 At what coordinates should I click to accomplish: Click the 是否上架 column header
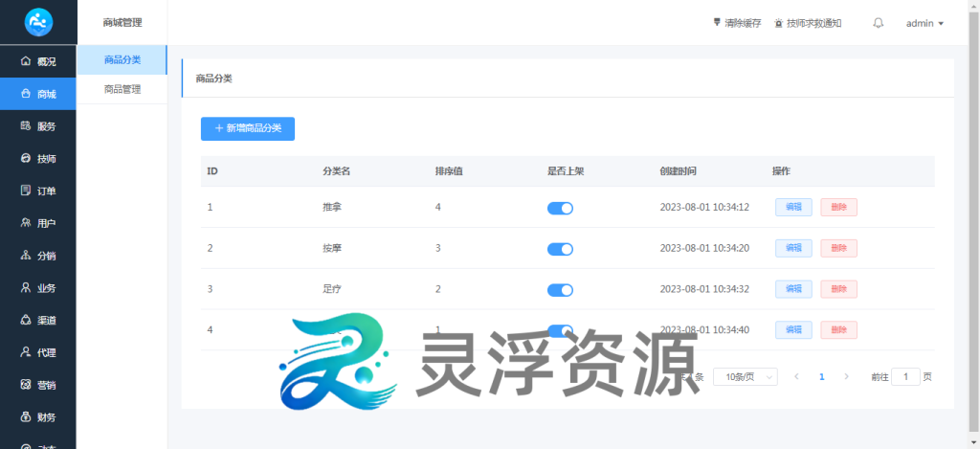click(566, 170)
